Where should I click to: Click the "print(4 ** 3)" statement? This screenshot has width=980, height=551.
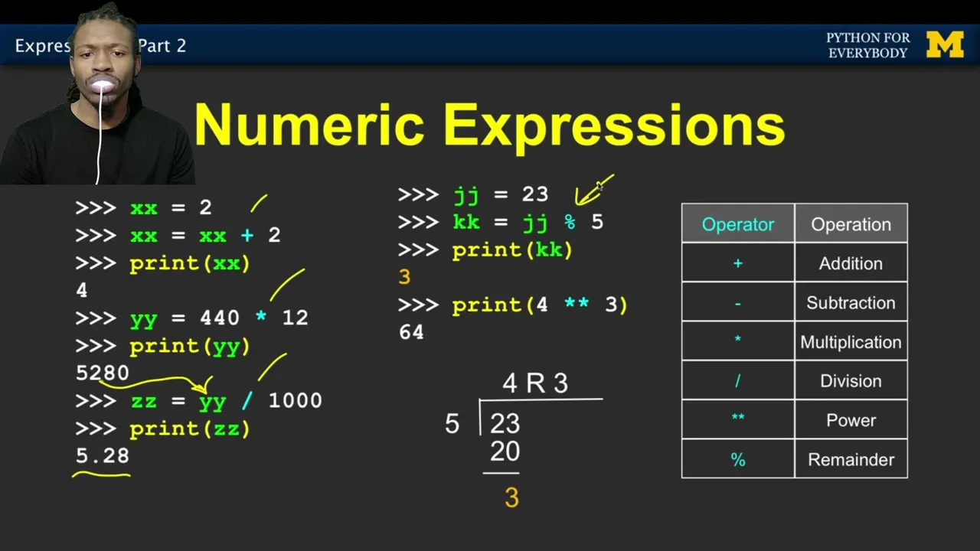tap(540, 305)
